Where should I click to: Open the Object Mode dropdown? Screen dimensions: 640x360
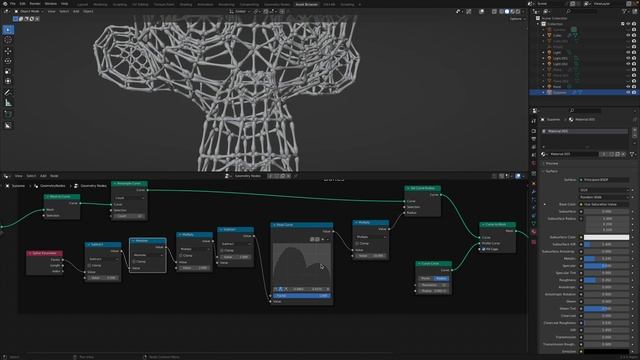click(x=29, y=11)
